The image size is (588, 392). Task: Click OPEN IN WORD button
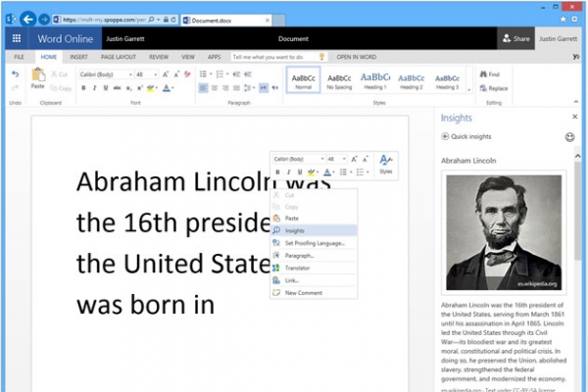point(357,57)
